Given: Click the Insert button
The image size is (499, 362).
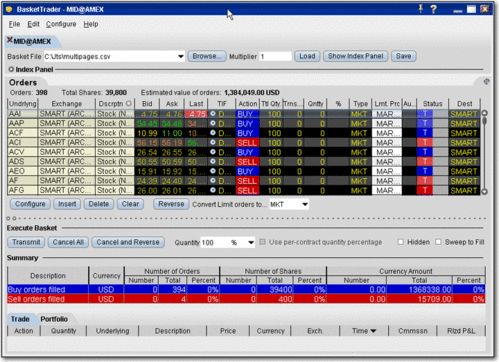Looking at the screenshot, I should tap(67, 204).
